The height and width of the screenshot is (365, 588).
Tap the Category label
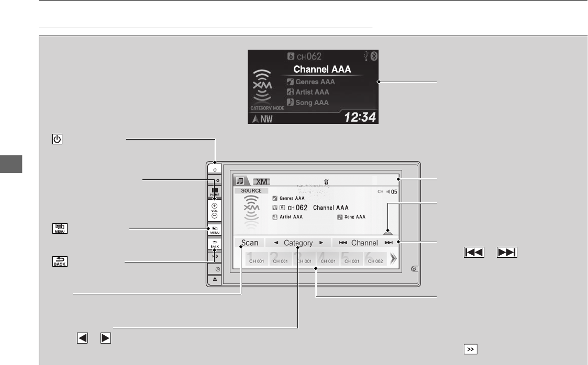tap(298, 243)
